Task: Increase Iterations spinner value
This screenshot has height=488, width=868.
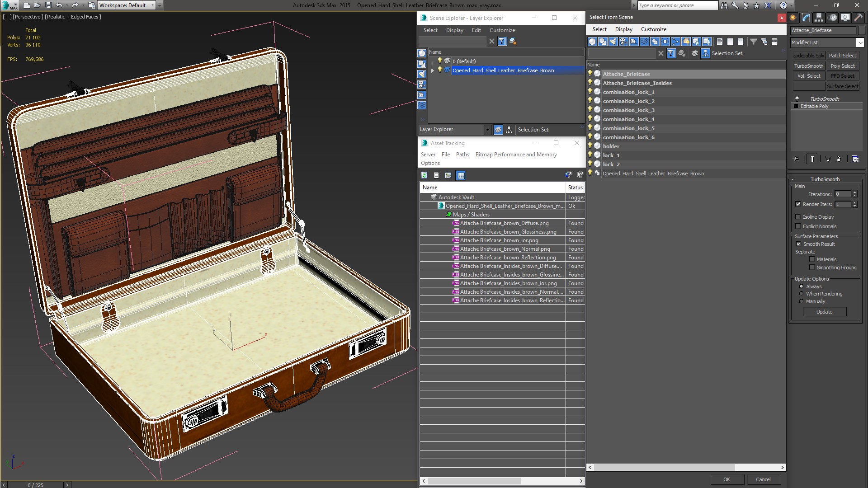Action: [854, 192]
